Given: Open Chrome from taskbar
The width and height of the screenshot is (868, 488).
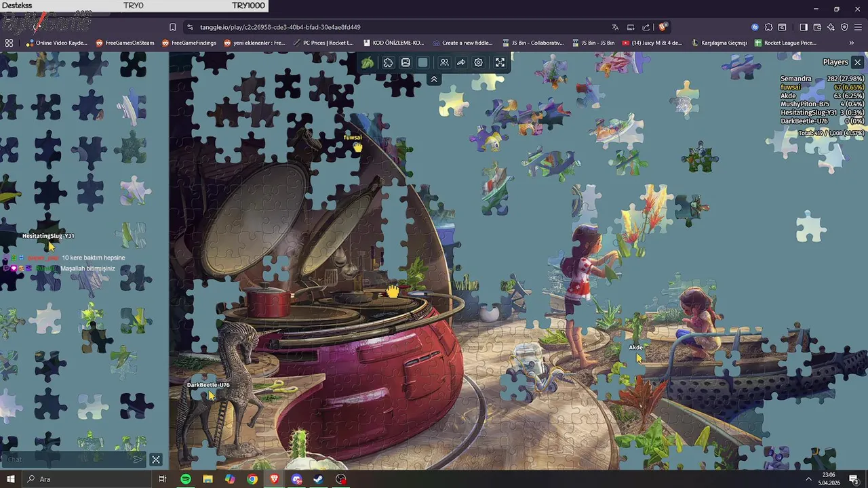Looking at the screenshot, I should click(252, 479).
